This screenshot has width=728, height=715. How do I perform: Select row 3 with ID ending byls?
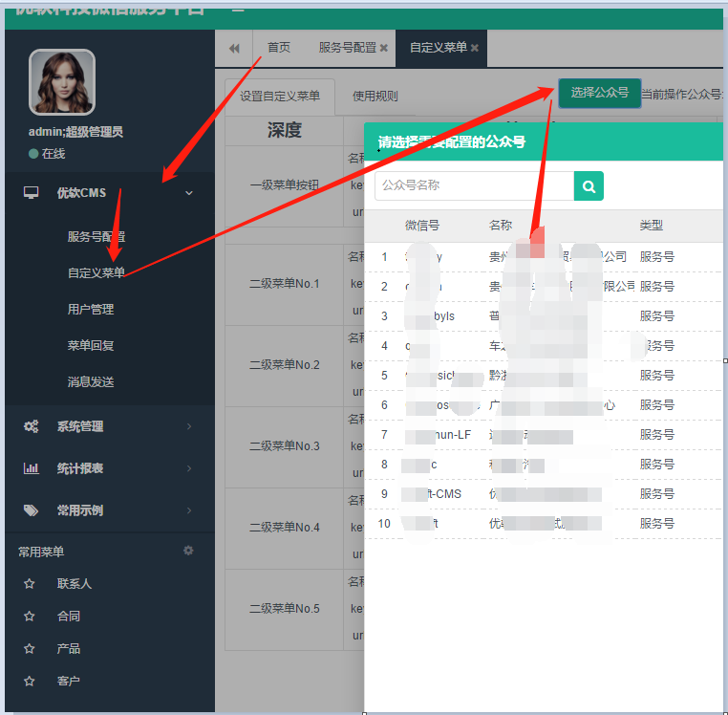tap(545, 316)
